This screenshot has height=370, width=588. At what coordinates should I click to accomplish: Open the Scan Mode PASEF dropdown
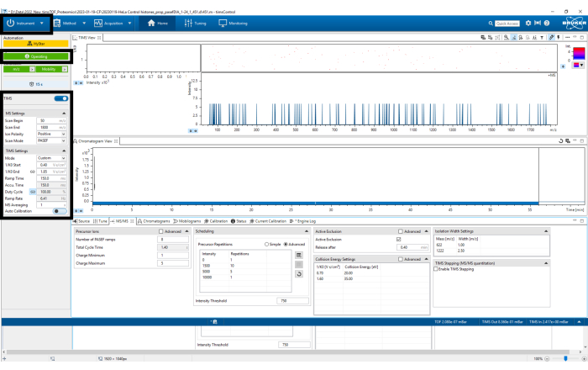(51, 140)
